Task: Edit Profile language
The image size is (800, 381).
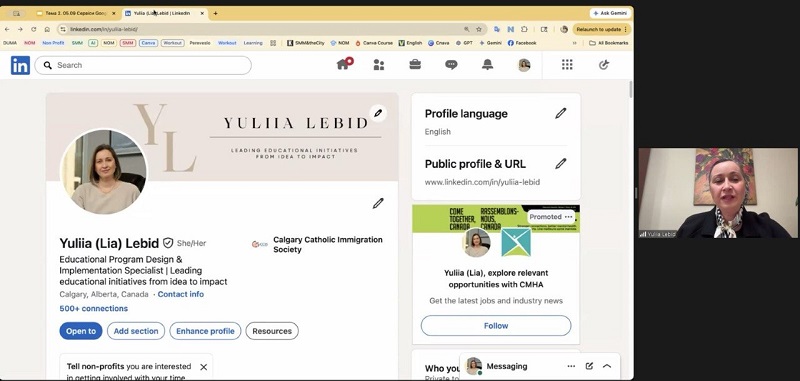Action: 561,113
